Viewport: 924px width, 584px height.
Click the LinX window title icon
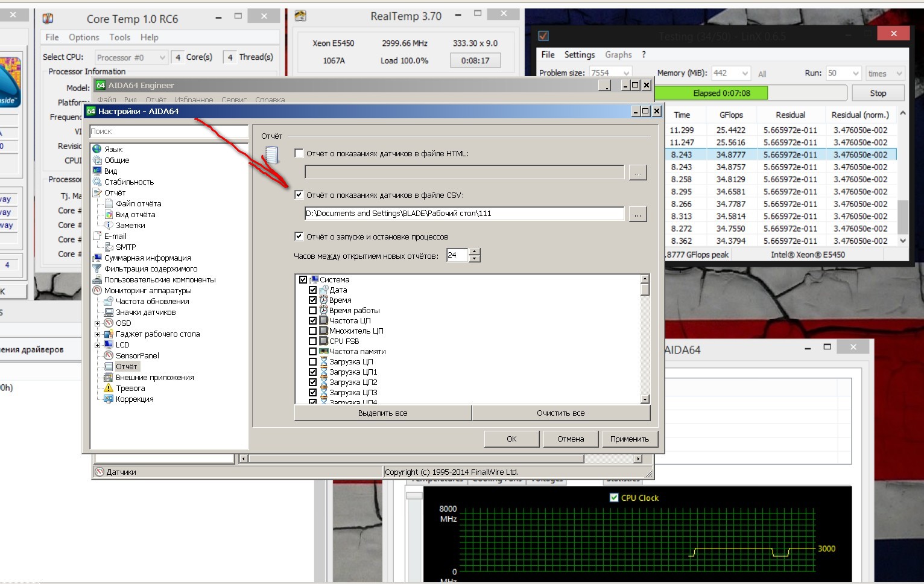pos(543,36)
